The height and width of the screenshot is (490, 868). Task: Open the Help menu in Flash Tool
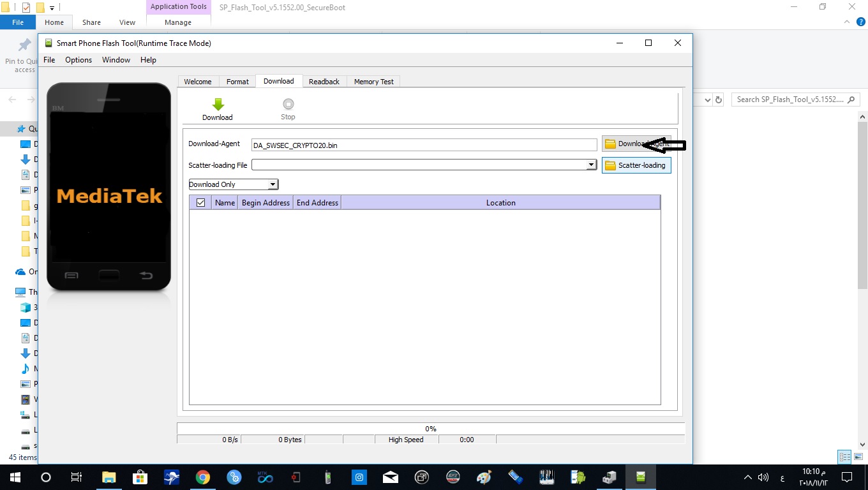(148, 60)
